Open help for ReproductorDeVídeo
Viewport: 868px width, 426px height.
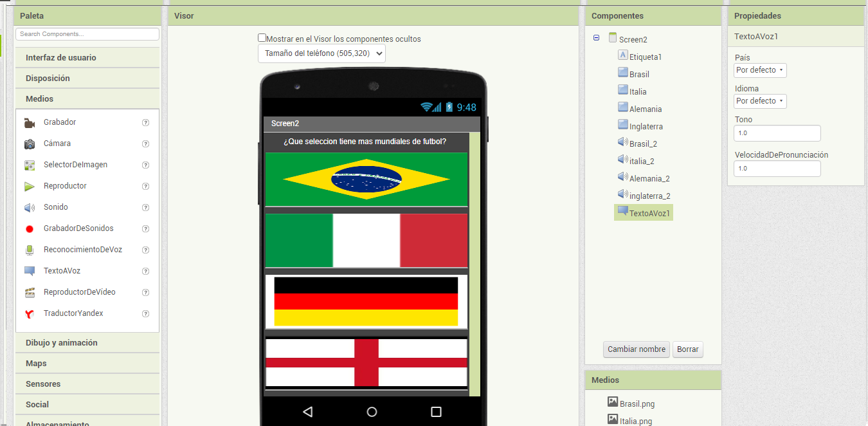point(145,292)
